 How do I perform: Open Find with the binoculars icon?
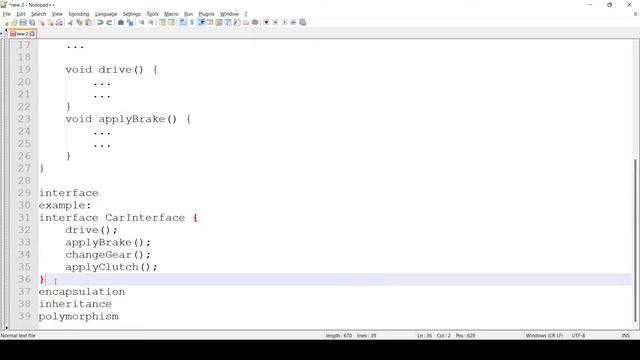point(120,22)
